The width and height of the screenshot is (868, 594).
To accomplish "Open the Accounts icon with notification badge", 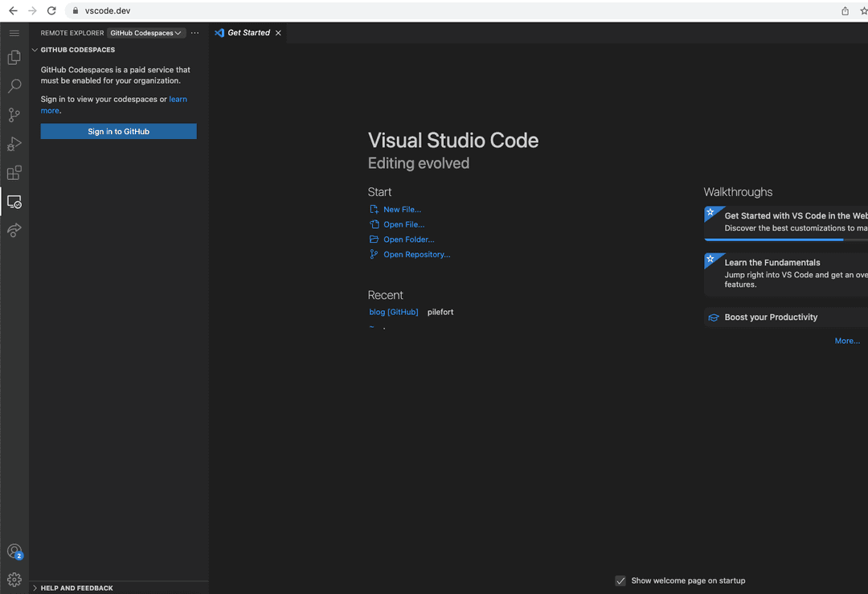I will pyautogui.click(x=14, y=551).
